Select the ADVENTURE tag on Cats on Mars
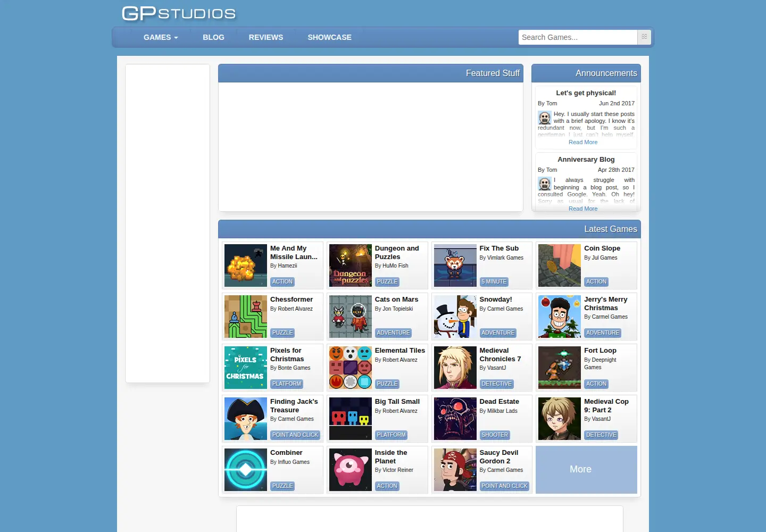Image resolution: width=766 pixels, height=532 pixels. [x=393, y=332]
